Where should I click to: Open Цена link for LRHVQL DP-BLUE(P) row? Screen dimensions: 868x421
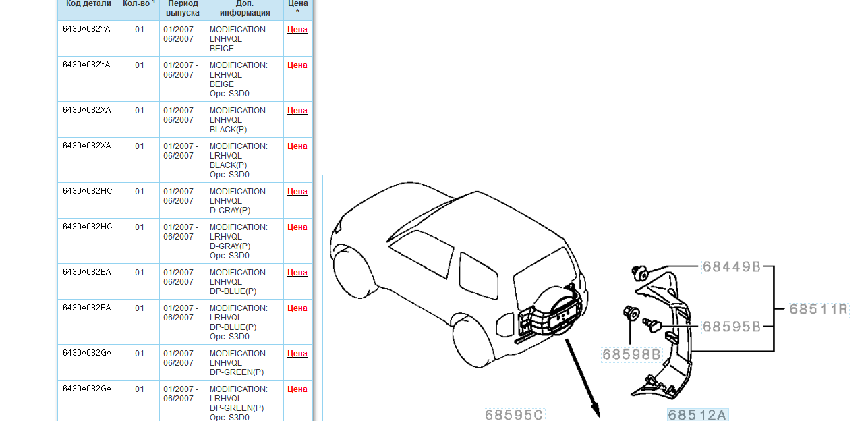(x=297, y=308)
